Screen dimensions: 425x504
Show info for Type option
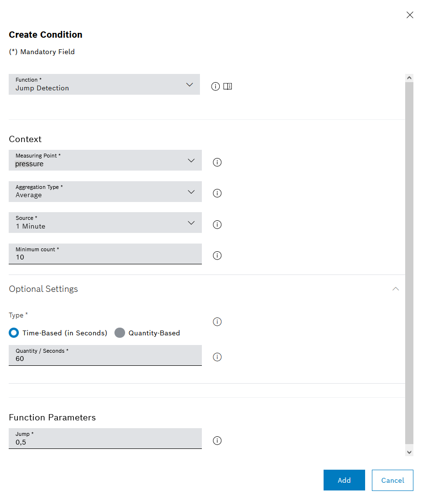[x=217, y=322]
